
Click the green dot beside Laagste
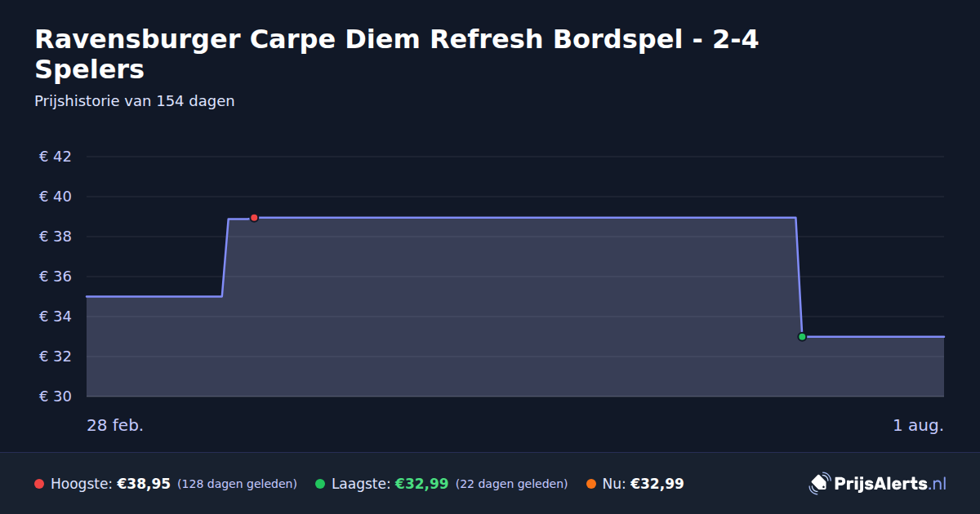(320, 484)
